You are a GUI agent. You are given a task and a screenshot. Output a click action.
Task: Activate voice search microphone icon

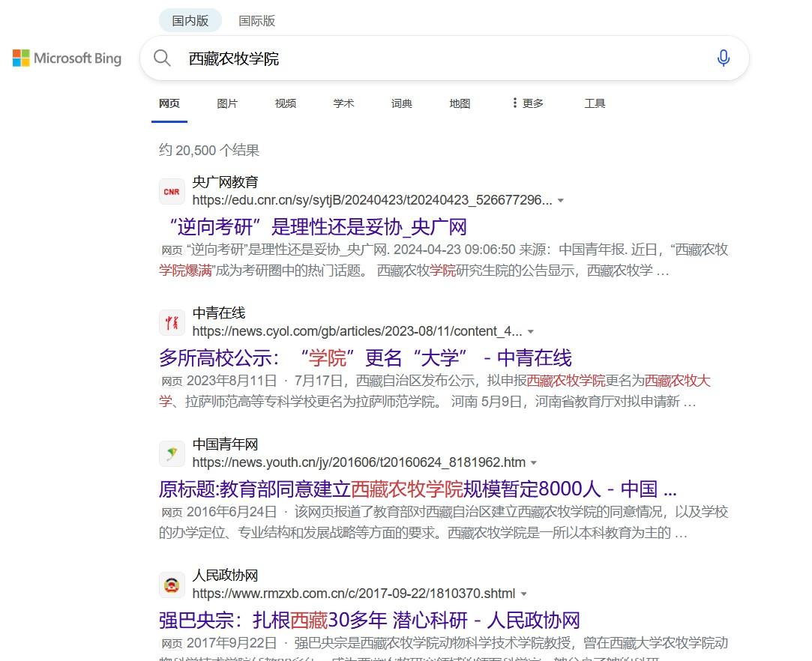724,58
